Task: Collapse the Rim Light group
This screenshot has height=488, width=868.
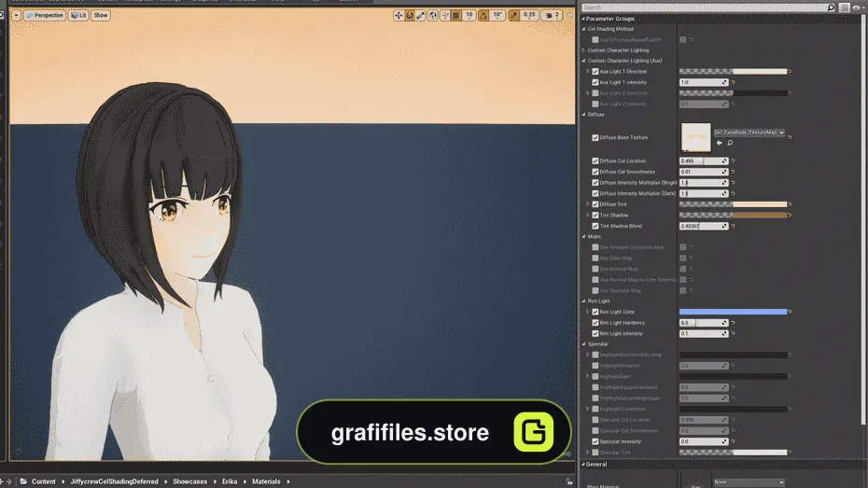Action: [583, 301]
